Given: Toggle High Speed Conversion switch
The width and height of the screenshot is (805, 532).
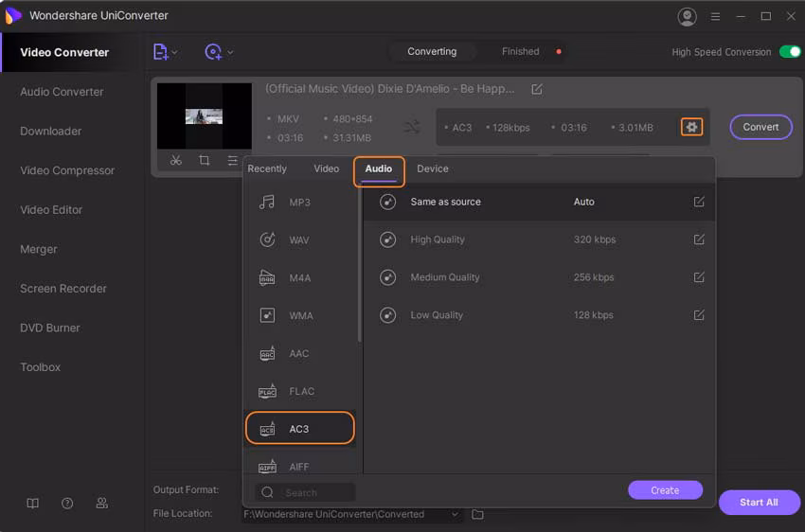Looking at the screenshot, I should click(790, 52).
